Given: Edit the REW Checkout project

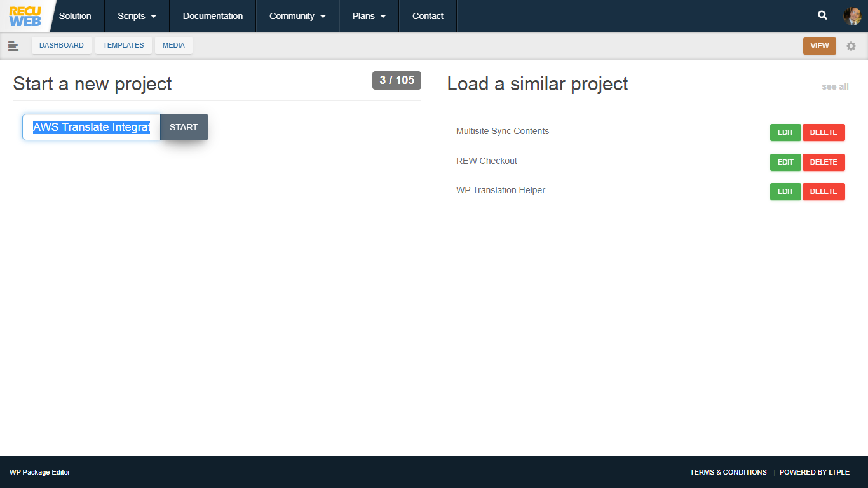Looking at the screenshot, I should click(785, 162).
